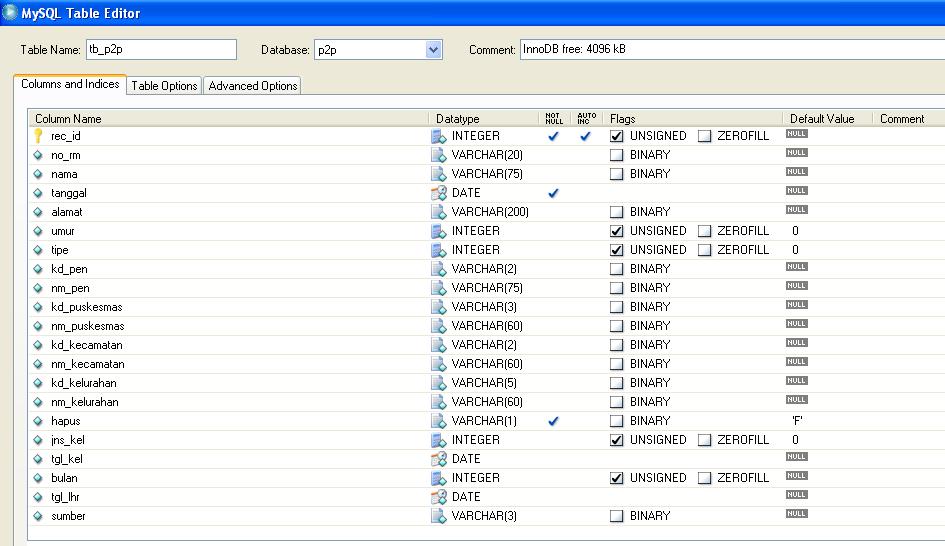Click the NOT NULL column header
The height and width of the screenshot is (546, 945).
coord(554,119)
